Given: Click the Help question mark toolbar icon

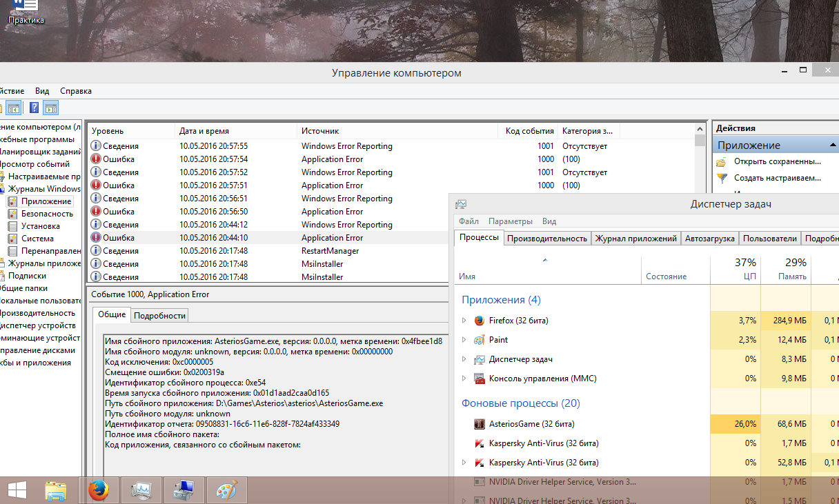Looking at the screenshot, I should pos(34,108).
